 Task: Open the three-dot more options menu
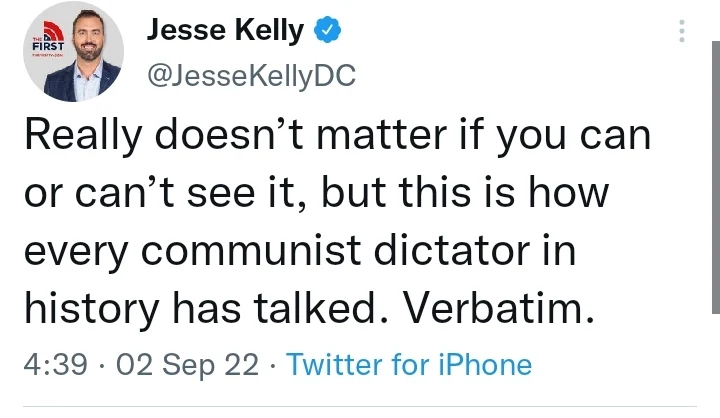(682, 31)
